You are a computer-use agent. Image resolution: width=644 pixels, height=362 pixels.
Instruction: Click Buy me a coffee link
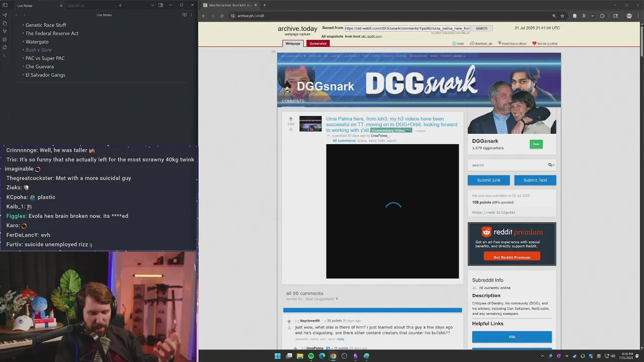point(545,44)
